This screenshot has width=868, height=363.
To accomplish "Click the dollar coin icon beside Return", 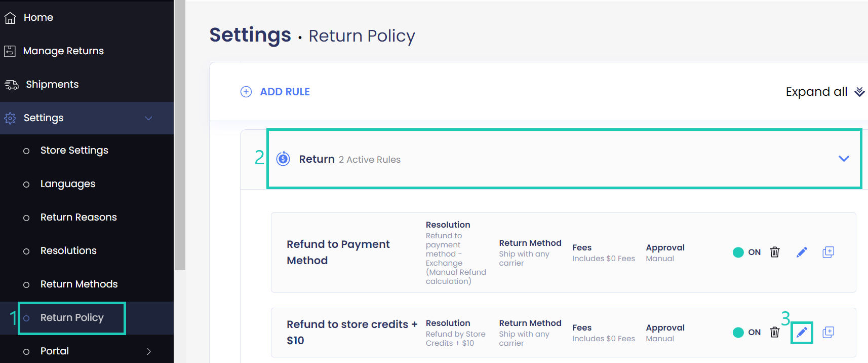I will click(x=283, y=158).
